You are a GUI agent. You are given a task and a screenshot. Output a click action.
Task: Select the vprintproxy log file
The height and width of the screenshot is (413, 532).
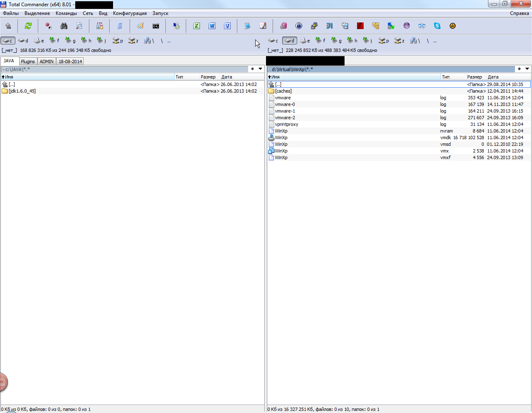399,124
